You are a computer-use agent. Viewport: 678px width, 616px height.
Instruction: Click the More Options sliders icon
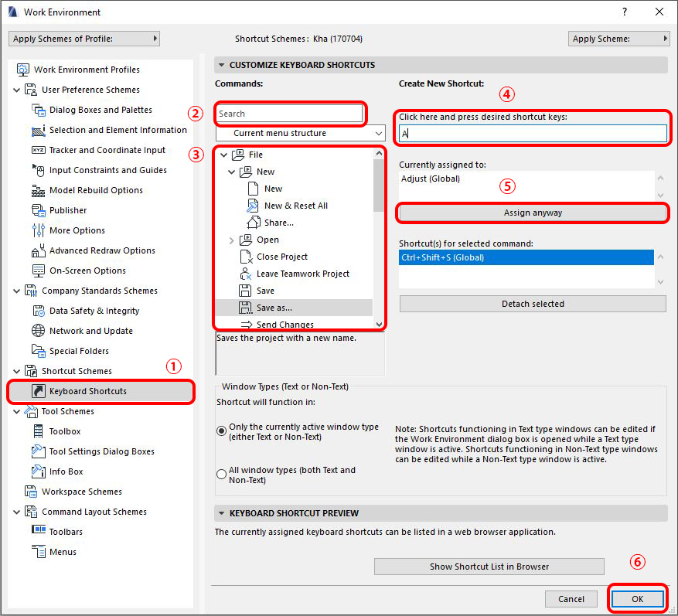(x=39, y=230)
